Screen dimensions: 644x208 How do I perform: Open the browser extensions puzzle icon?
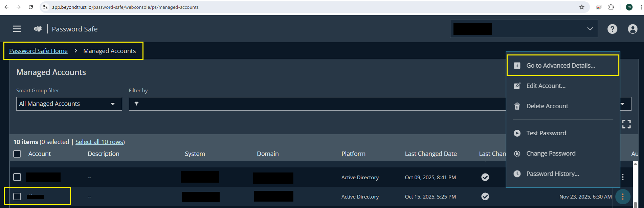point(611,7)
